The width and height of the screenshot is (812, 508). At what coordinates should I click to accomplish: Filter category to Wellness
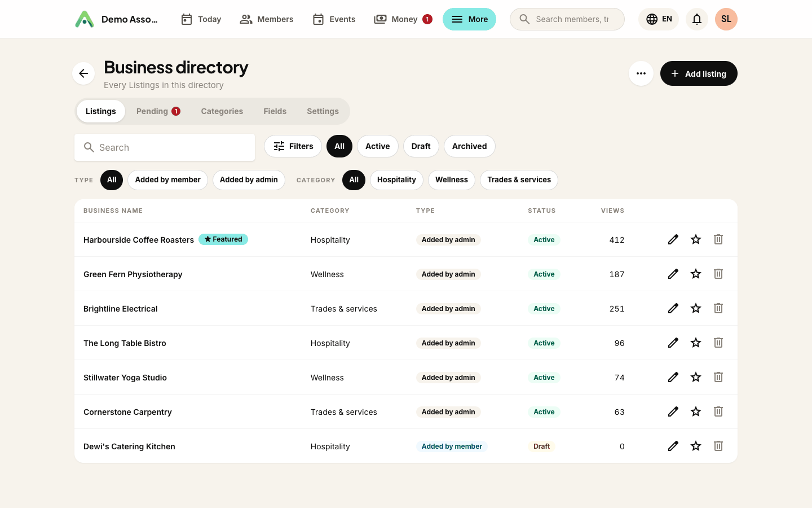point(452,180)
